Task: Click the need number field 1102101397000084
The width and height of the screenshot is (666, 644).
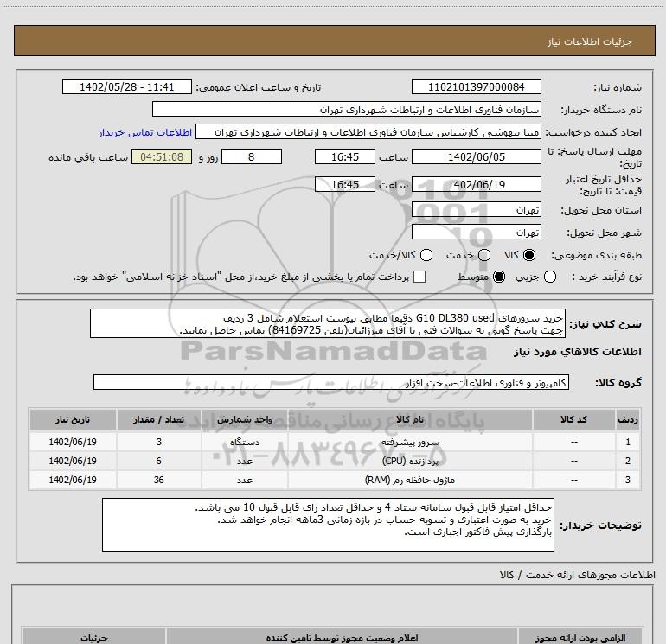Action: pyautogui.click(x=476, y=87)
